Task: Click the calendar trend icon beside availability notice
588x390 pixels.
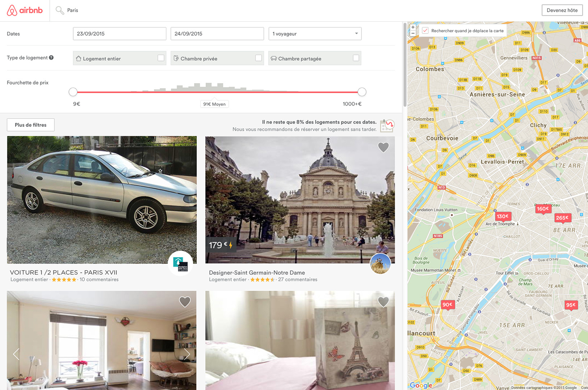Action: point(387,125)
